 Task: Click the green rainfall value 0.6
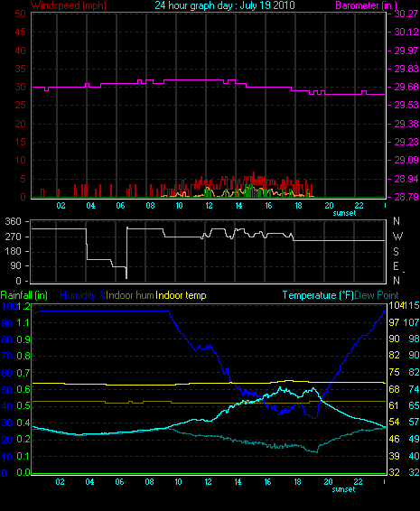point(23,389)
